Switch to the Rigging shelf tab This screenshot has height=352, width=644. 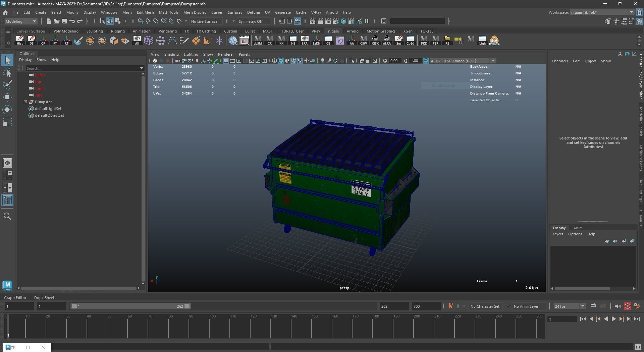[118, 31]
